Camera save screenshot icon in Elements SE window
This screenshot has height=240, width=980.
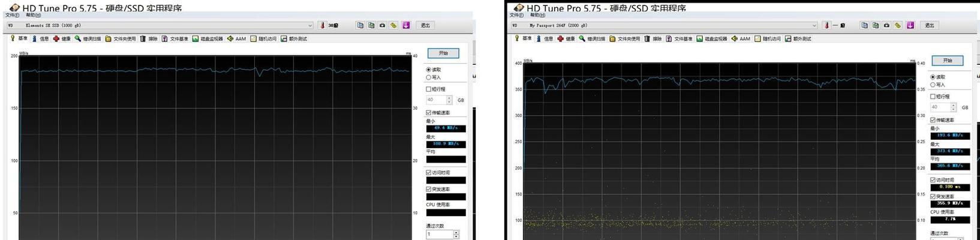(x=383, y=25)
